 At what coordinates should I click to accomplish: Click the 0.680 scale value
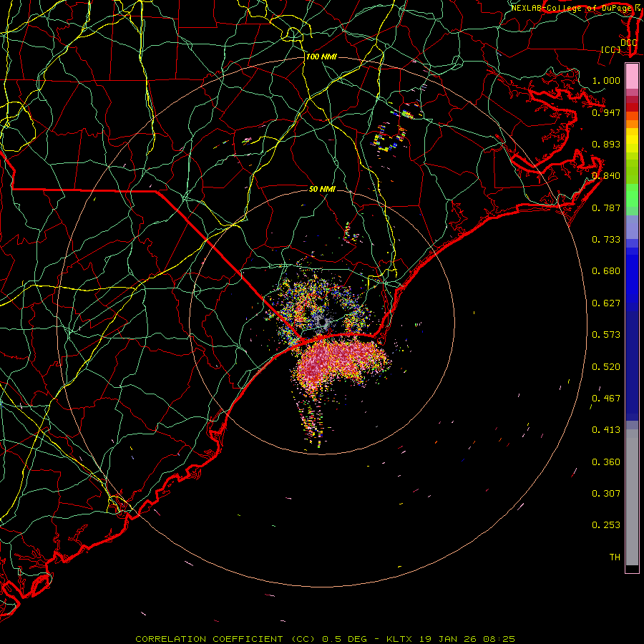pos(606,271)
